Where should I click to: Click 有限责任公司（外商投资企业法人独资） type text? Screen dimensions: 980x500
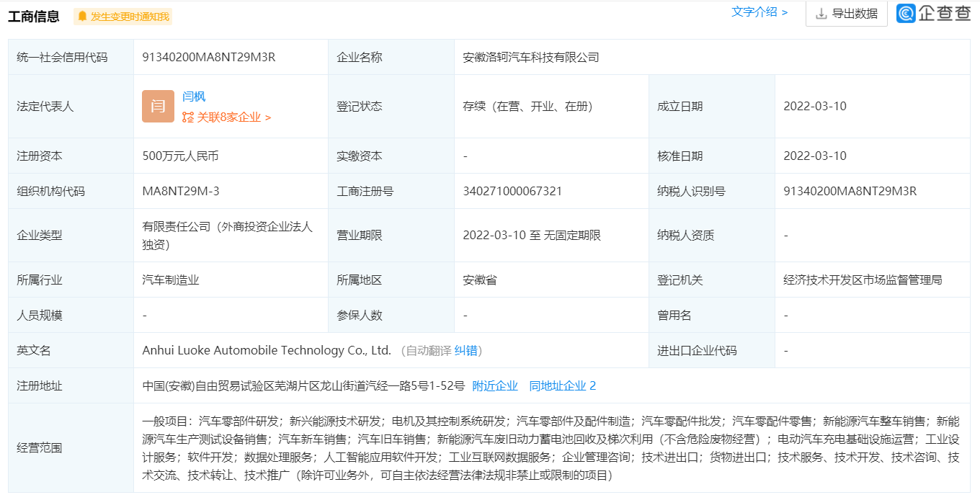pos(228,236)
